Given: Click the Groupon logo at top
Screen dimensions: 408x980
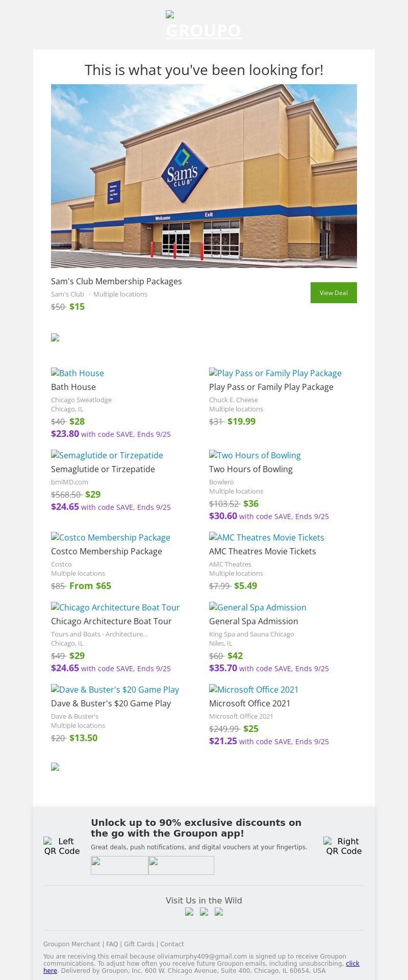Looking at the screenshot, I should pos(204,26).
